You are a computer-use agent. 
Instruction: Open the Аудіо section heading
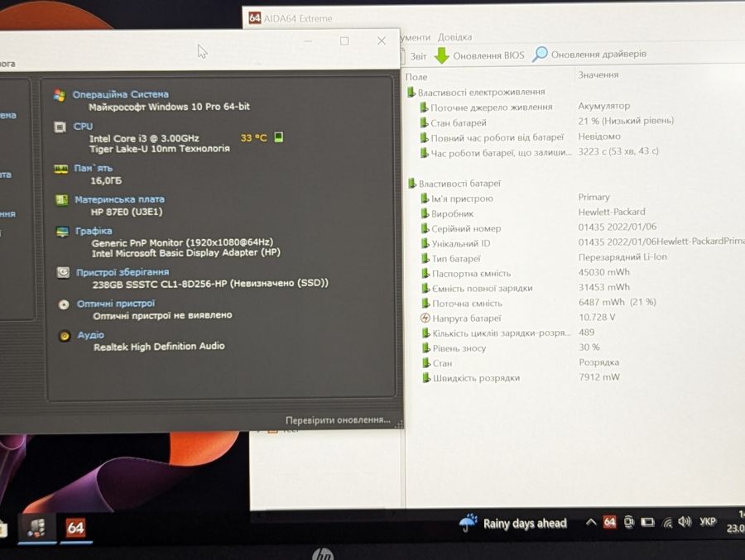[x=91, y=335]
